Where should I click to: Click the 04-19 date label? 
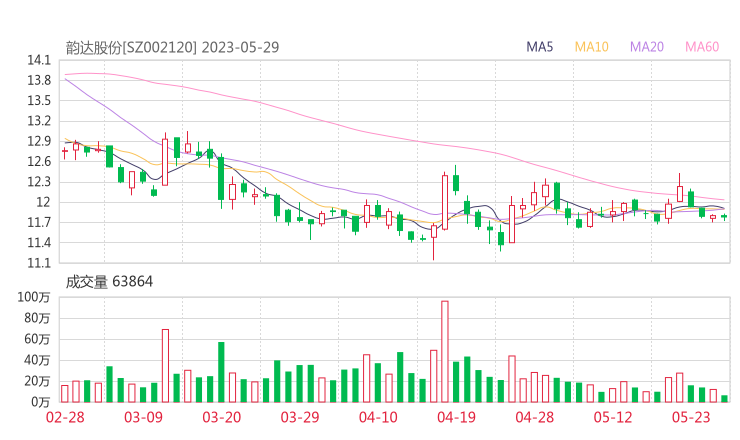(x=456, y=417)
